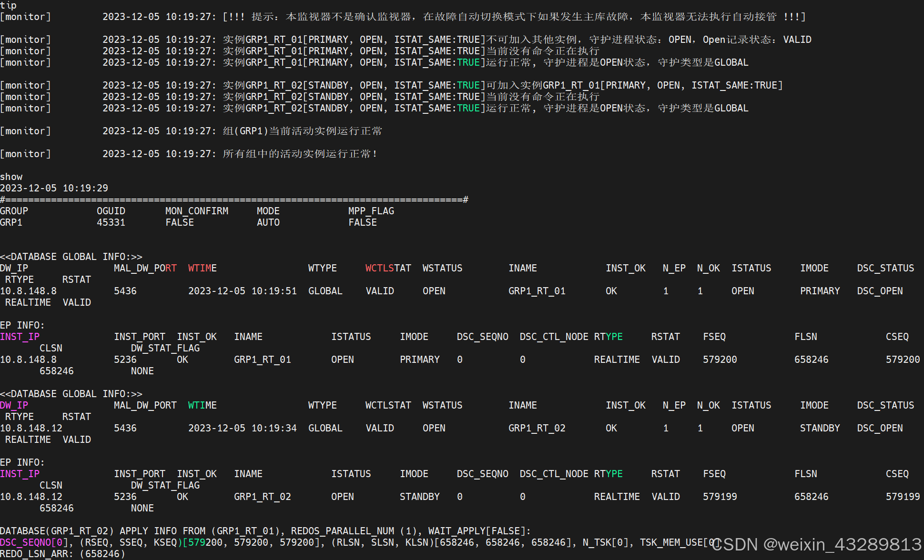
Task: Click the first EP INFO heading
Action: [23, 325]
